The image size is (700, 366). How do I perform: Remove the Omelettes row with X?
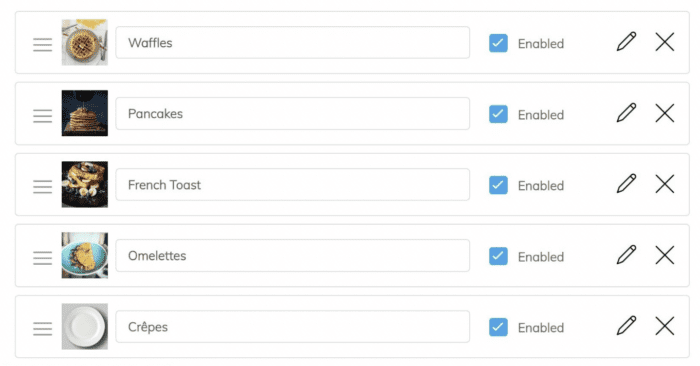click(665, 255)
